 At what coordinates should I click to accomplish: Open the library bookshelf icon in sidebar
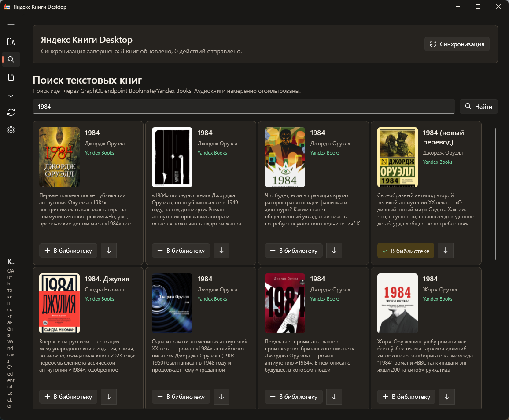pos(11,42)
